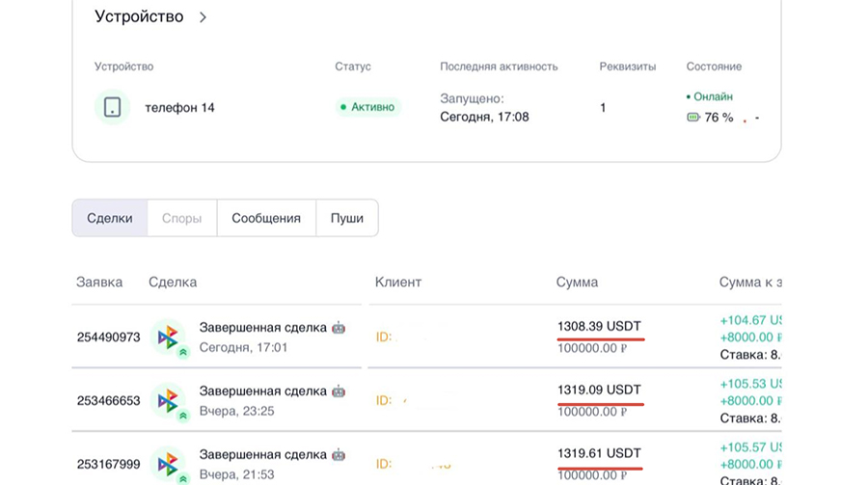Click the Последняя активность column label
This screenshot has width=868, height=485.
[x=499, y=67]
